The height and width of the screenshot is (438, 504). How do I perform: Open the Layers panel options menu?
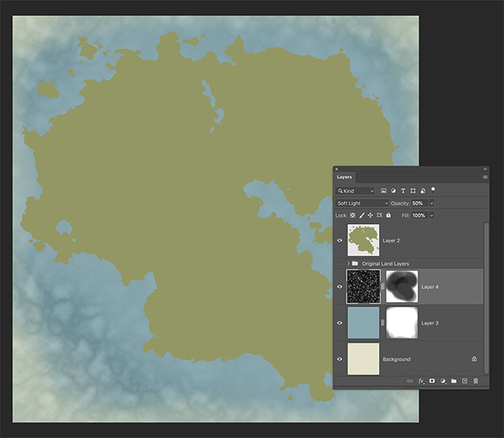(x=484, y=177)
